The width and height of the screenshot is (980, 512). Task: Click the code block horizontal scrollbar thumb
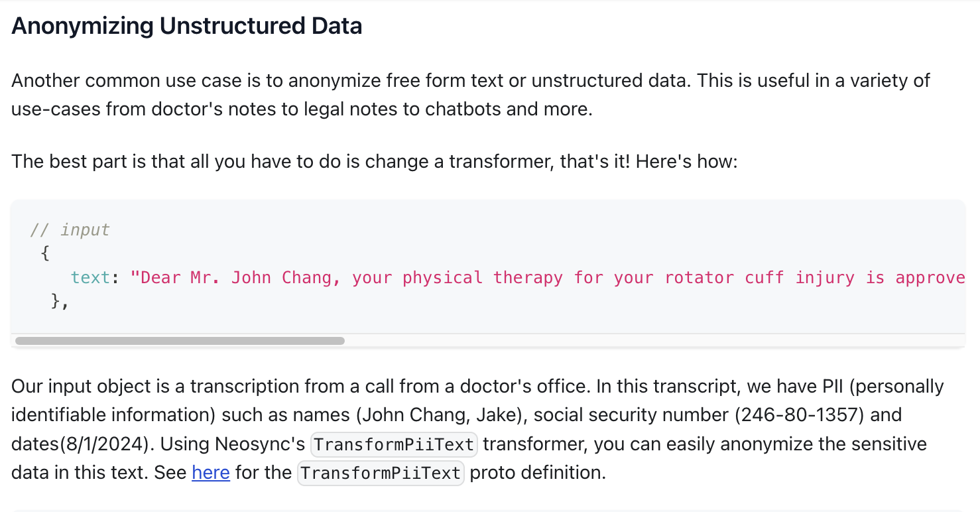[180, 341]
